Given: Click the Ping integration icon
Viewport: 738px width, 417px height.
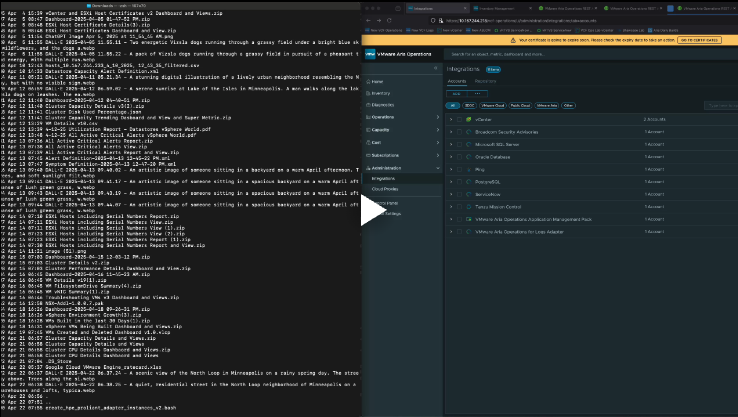Looking at the screenshot, I should (469, 169).
